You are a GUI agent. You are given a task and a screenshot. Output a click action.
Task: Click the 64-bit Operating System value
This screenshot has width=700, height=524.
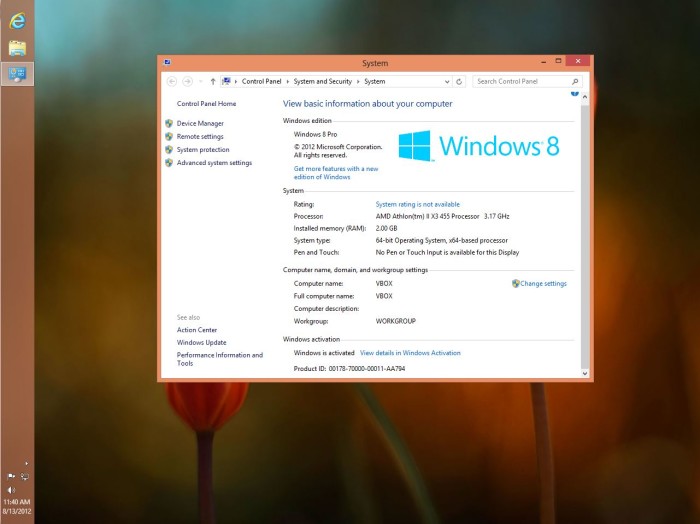coord(442,240)
